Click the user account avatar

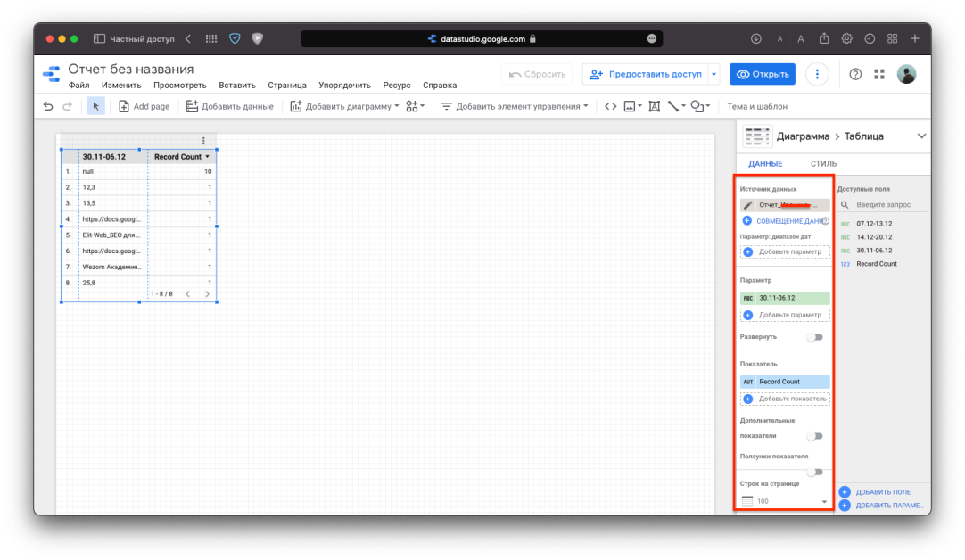click(906, 75)
